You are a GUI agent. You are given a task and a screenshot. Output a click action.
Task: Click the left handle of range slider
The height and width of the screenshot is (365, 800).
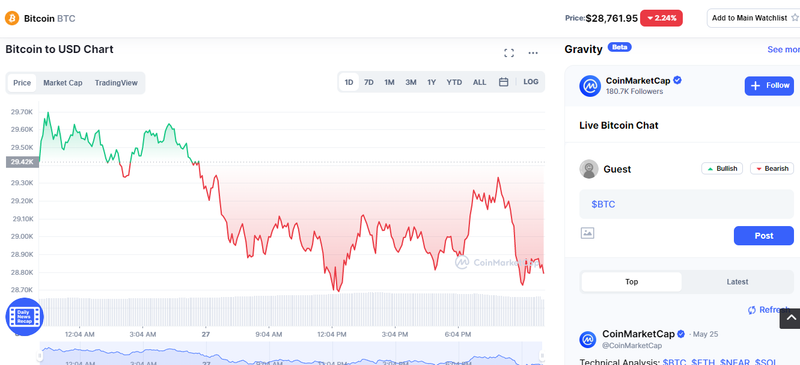(x=40, y=355)
